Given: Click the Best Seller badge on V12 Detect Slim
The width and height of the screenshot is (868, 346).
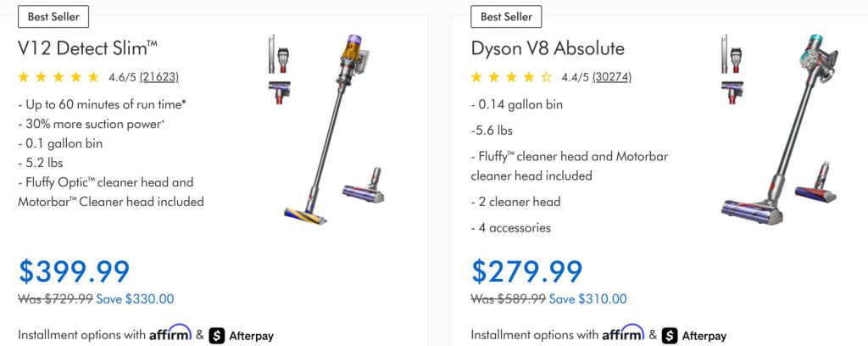Looking at the screenshot, I should point(53,16).
